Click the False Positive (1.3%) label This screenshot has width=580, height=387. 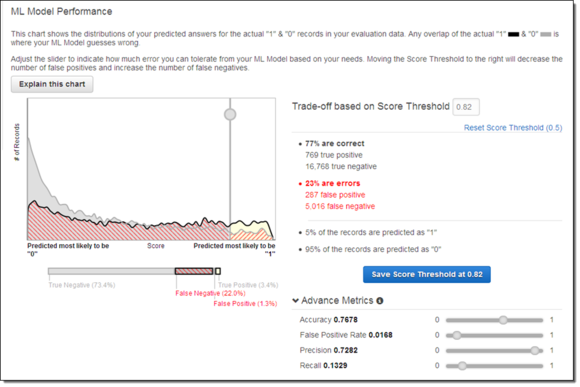(x=245, y=303)
